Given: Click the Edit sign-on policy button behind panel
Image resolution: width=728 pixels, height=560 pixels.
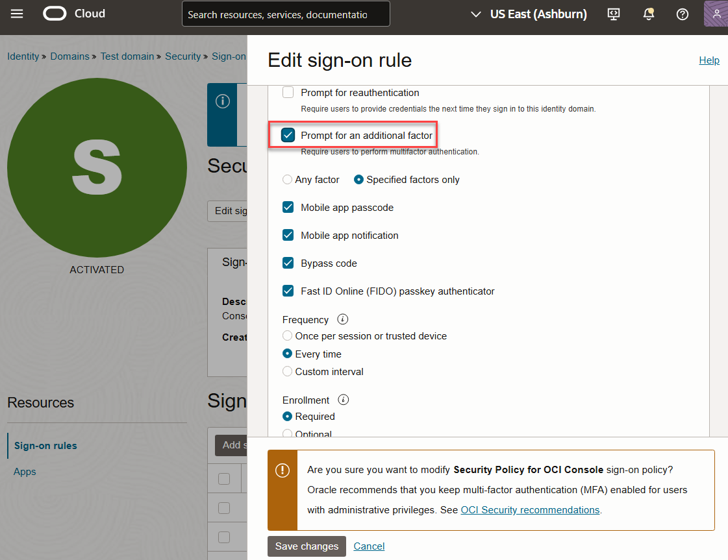Looking at the screenshot, I should 227,211.
